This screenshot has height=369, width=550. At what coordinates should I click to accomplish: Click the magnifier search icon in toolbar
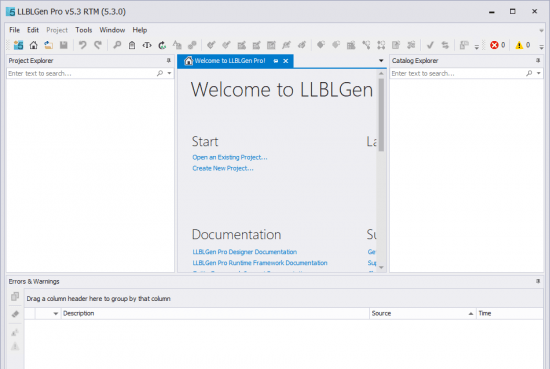(x=117, y=45)
